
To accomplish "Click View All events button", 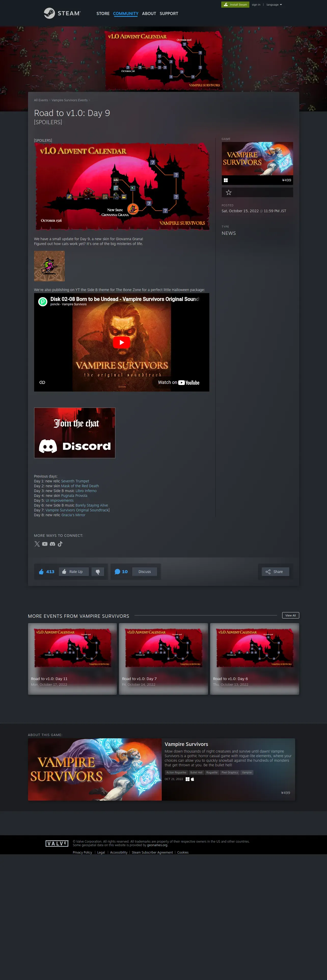I will [291, 615].
